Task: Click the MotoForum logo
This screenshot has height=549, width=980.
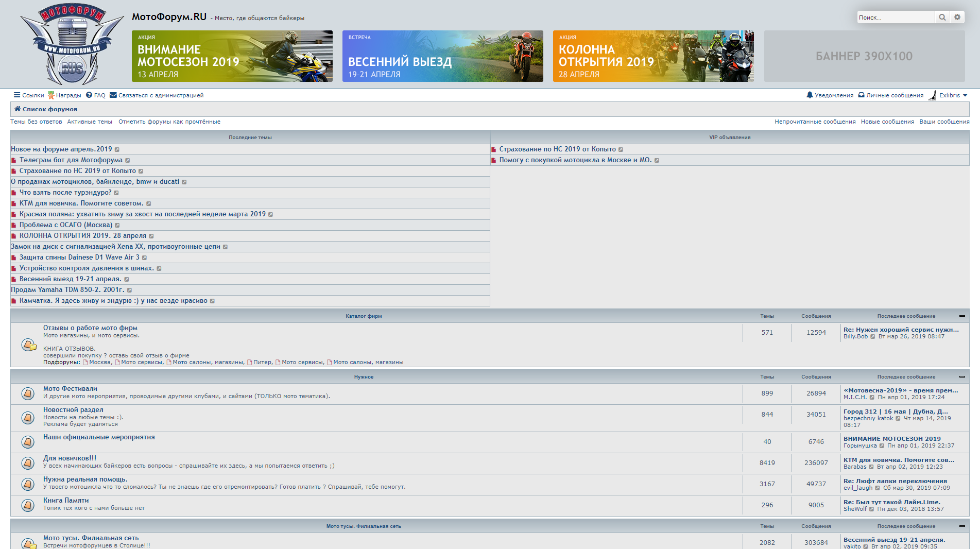Action: 72,45
